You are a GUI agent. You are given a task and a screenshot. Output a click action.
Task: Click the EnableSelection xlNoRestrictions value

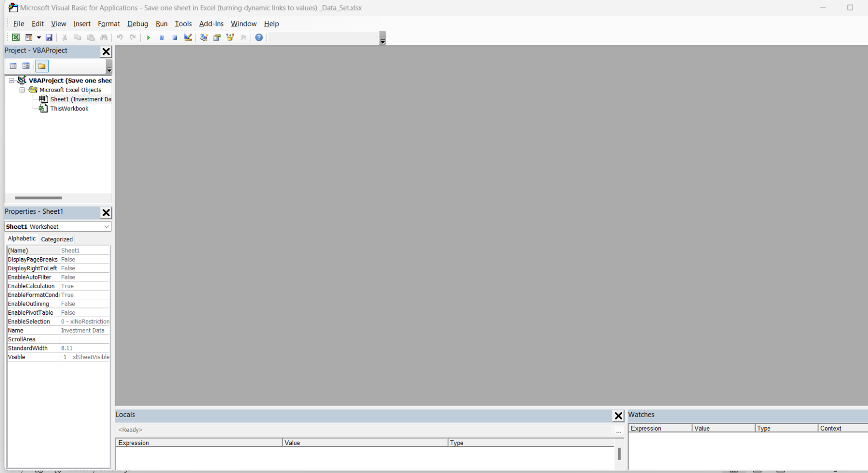coord(85,321)
